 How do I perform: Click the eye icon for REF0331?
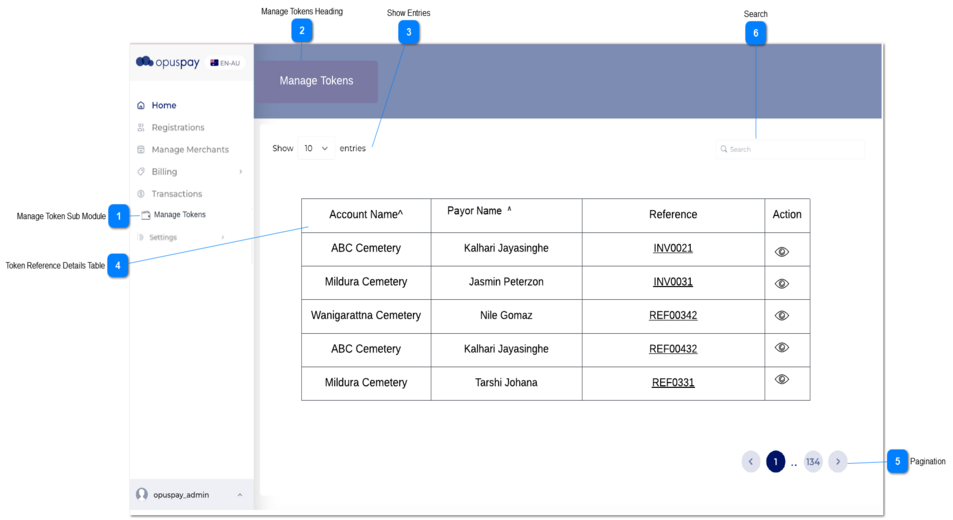click(x=782, y=379)
